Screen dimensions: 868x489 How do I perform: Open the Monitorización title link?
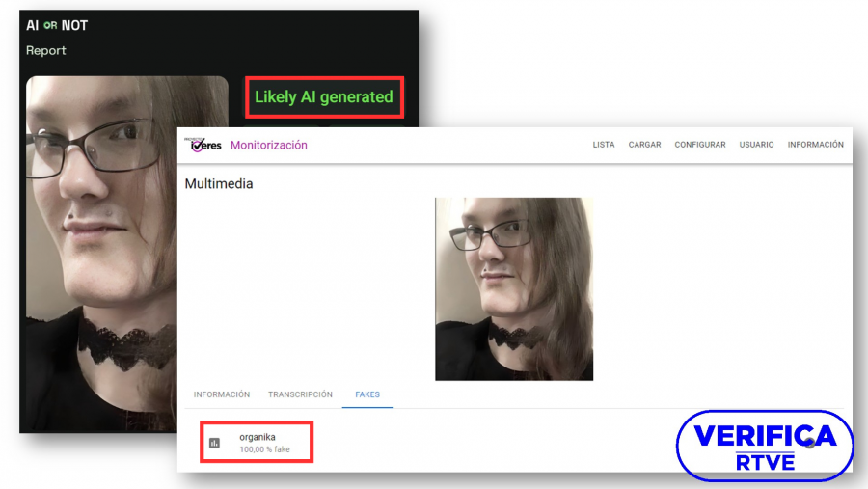pyautogui.click(x=268, y=145)
